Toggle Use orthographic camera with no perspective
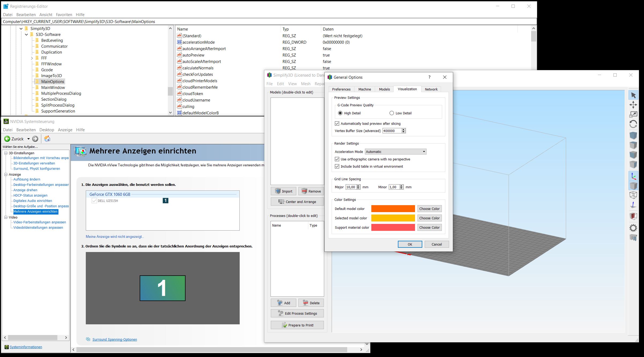 tap(337, 159)
